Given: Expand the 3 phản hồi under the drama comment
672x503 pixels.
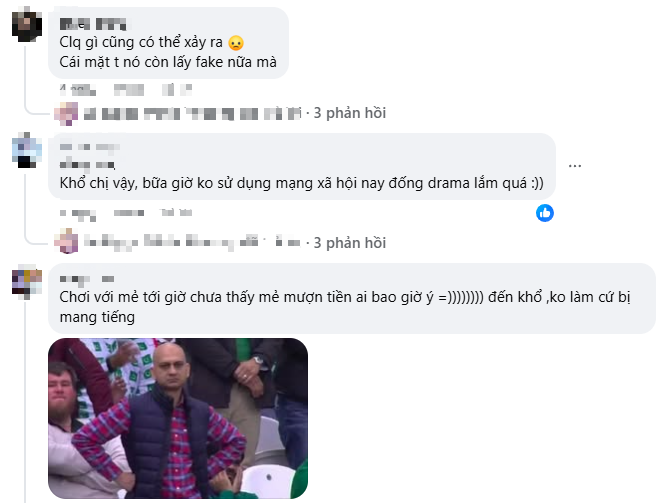Looking at the screenshot, I should (350, 243).
